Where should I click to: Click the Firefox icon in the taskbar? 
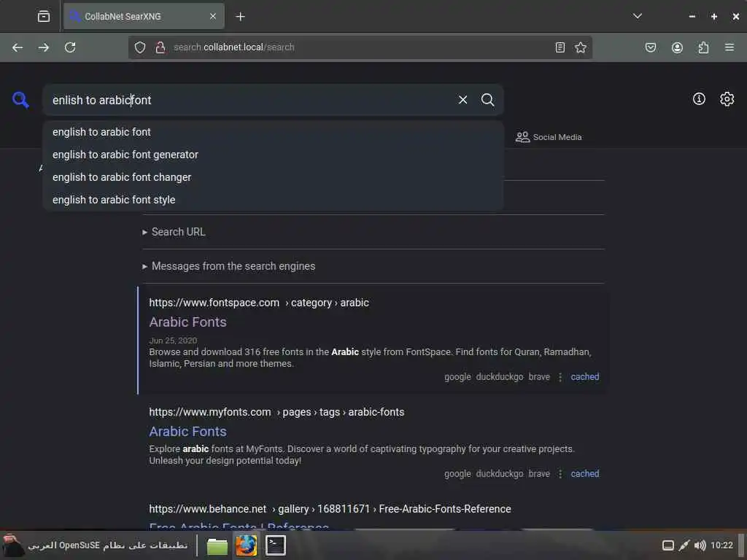click(x=247, y=545)
